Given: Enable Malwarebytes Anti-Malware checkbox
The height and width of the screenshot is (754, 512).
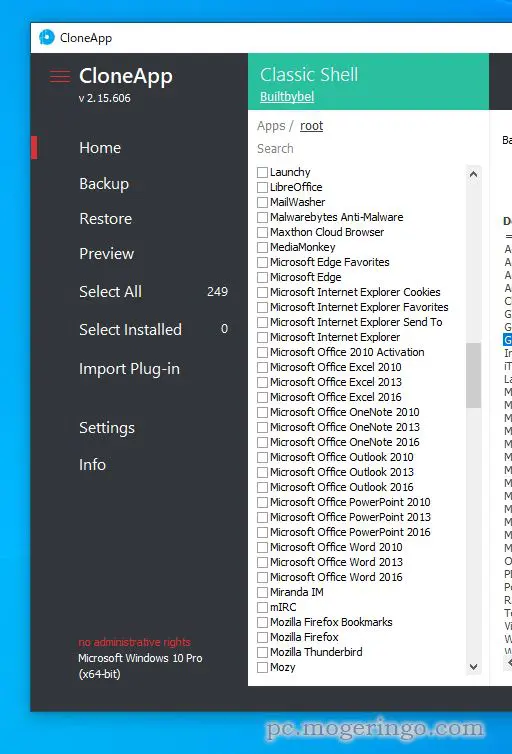Looking at the screenshot, I should (x=262, y=217).
